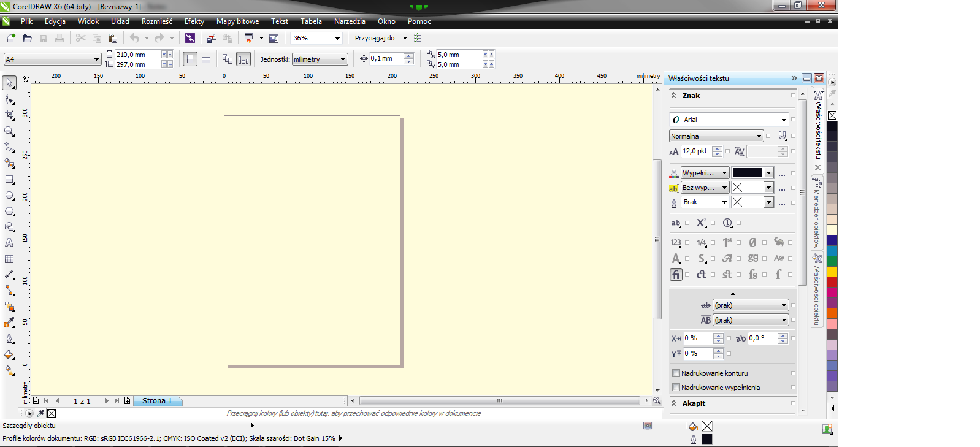980x447 pixels.
Task: Click the Strona 1 page tab
Action: pyautogui.click(x=157, y=401)
